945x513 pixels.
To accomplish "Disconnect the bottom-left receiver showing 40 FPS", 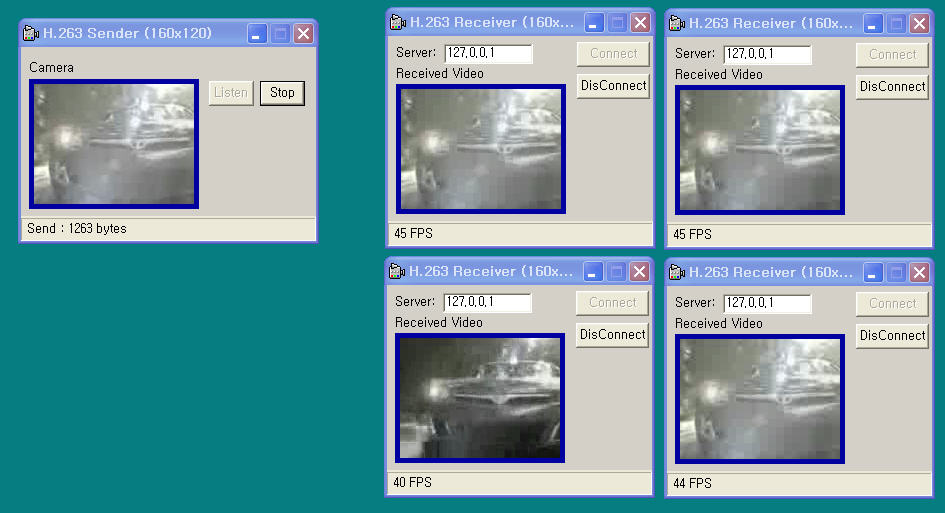I will pyautogui.click(x=612, y=335).
